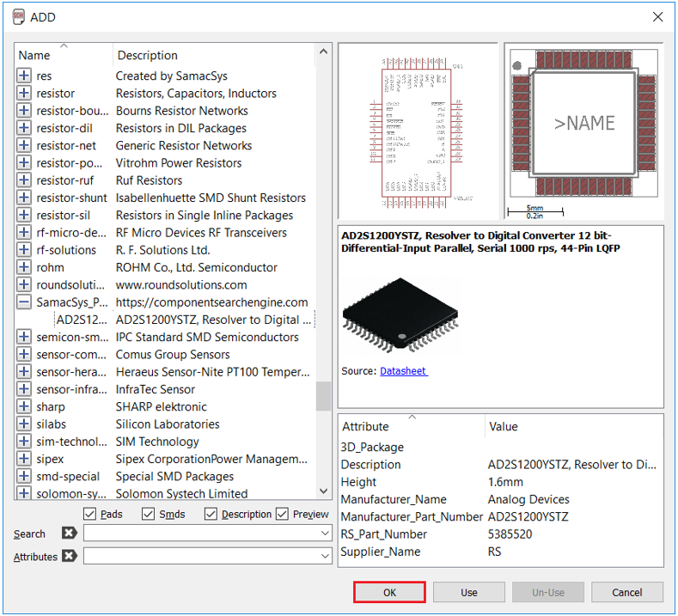The height and width of the screenshot is (616, 678).
Task: Expand the rohm library
Action: (x=24, y=267)
